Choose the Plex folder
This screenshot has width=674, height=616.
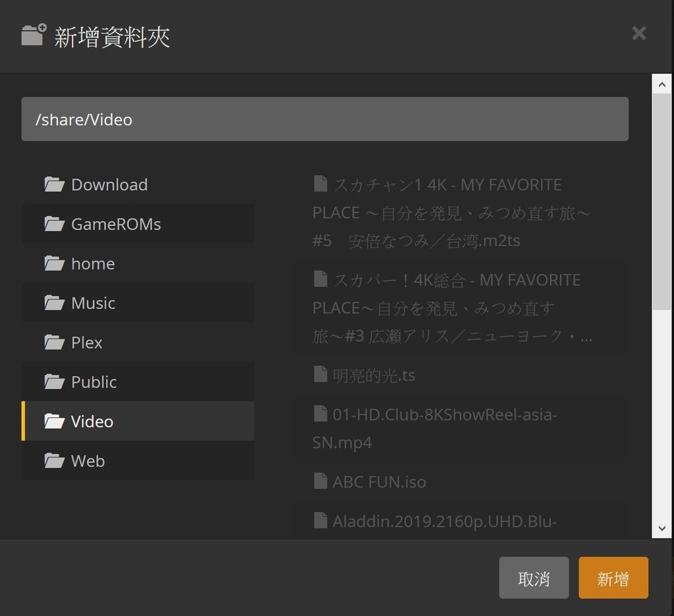coord(138,343)
